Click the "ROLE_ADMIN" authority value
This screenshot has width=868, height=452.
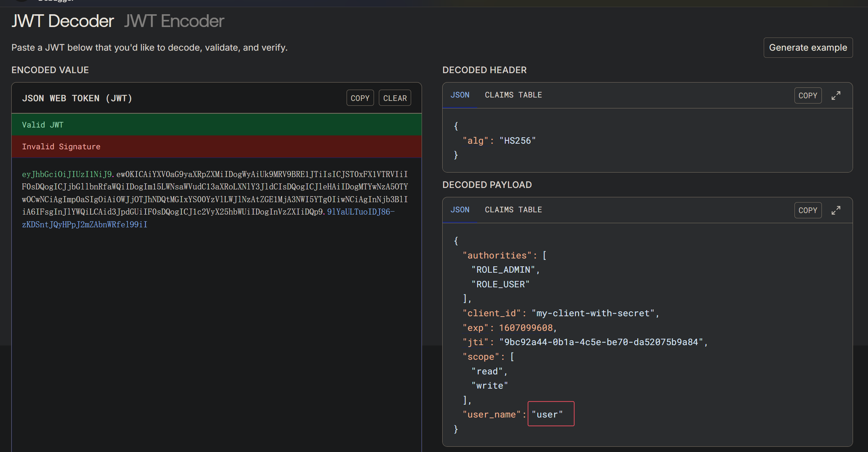click(x=503, y=270)
